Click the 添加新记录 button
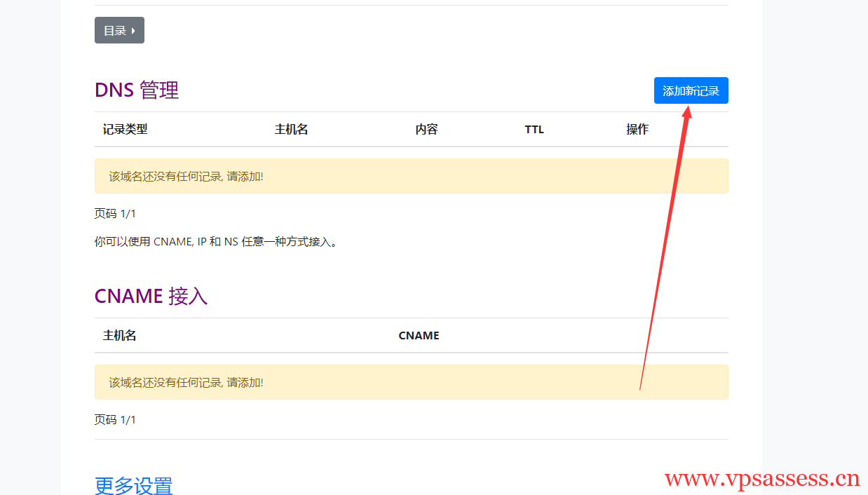 691,90
